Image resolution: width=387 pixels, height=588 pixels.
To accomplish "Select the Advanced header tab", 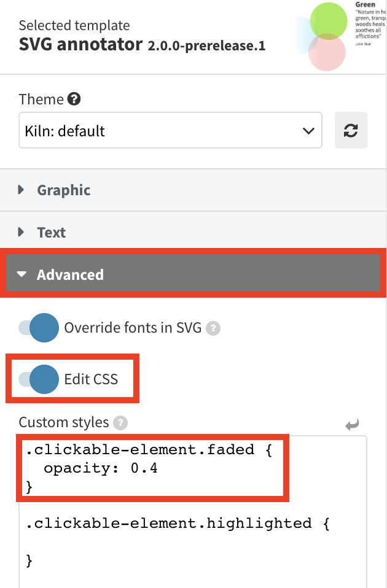I will (71, 274).
